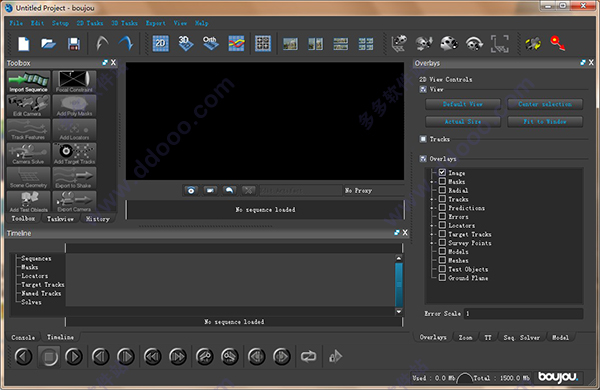Screen dimensions: 600x390
Task: Switch to the Taskview tab
Action: pos(60,219)
